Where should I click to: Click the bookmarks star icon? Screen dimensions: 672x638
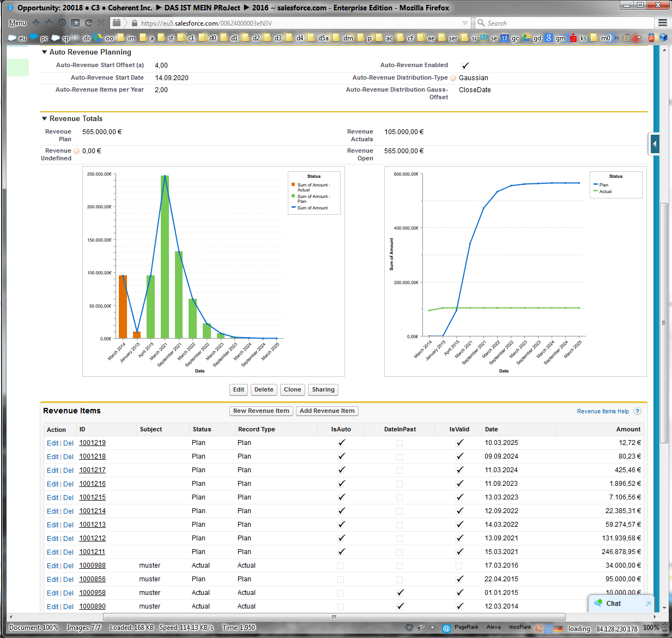coord(75,23)
